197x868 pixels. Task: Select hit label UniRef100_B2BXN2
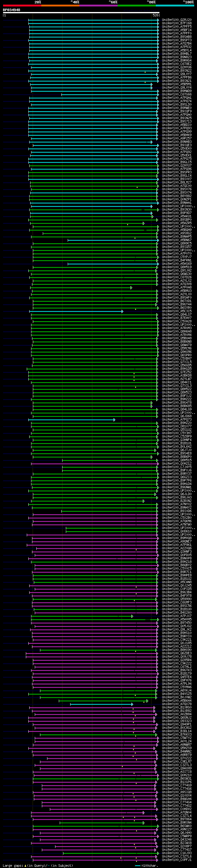pyautogui.click(x=177, y=501)
